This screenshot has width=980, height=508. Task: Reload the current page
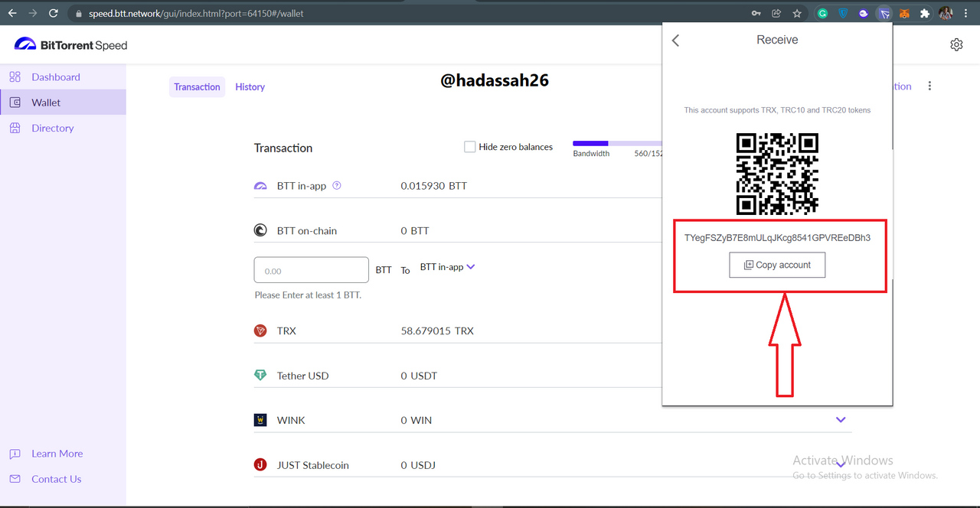point(54,14)
